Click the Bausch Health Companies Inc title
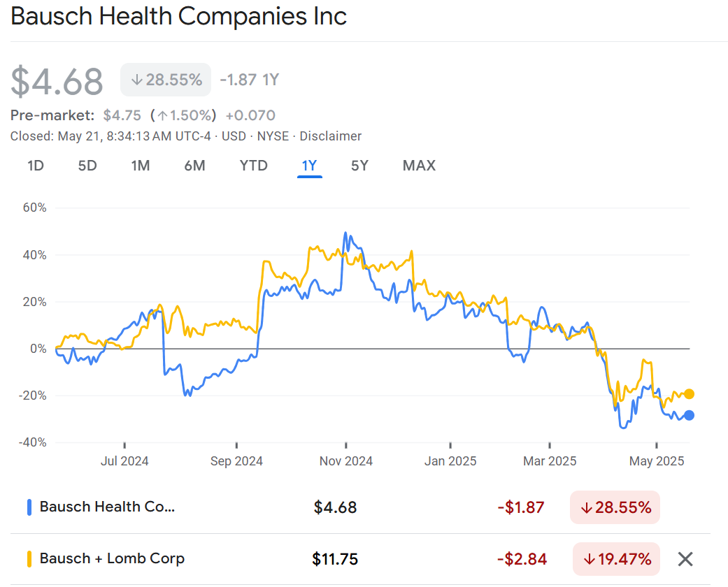Screen dimensions: 728x587 (x=179, y=17)
